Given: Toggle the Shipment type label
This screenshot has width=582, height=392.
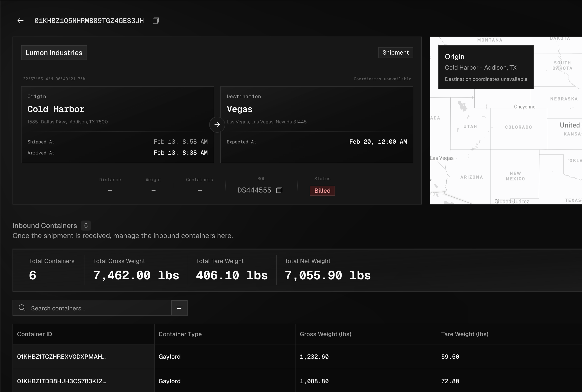Looking at the screenshot, I should pyautogui.click(x=395, y=52).
